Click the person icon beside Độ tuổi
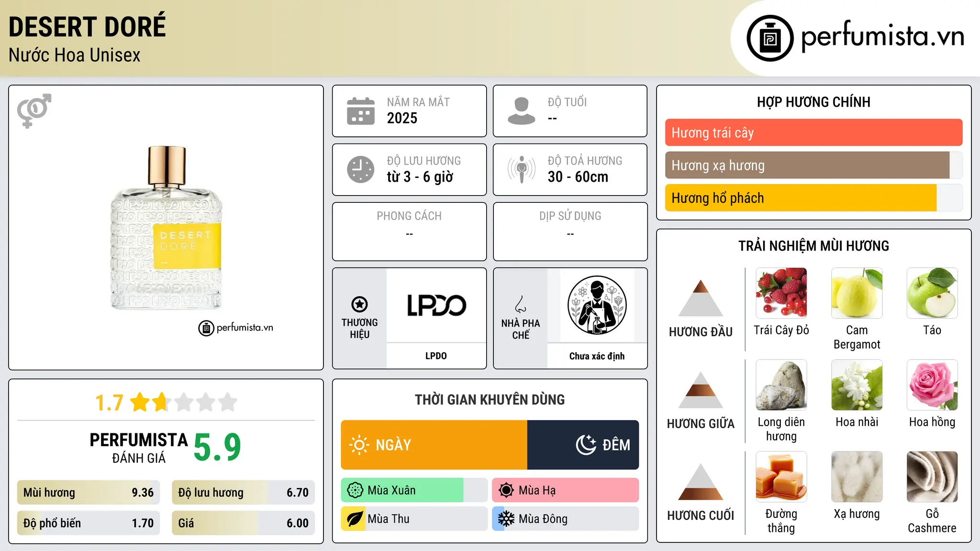 [x=522, y=111]
